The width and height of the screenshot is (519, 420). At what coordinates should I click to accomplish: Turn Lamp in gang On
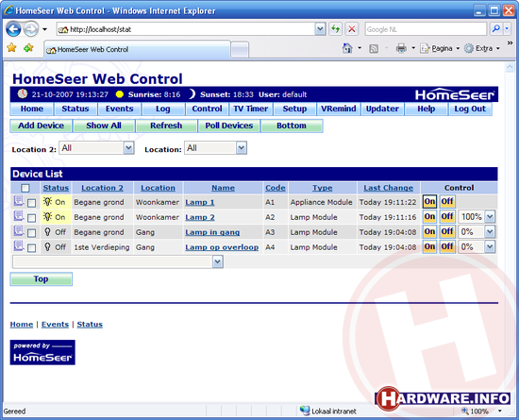429,231
